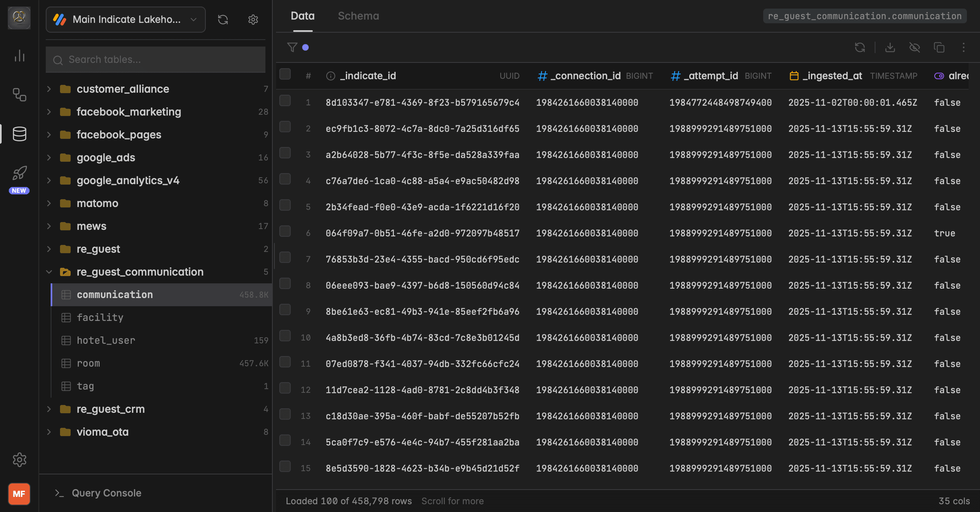This screenshot has height=512, width=980.
Task: Click the true value in row 6
Action: pyautogui.click(x=945, y=233)
